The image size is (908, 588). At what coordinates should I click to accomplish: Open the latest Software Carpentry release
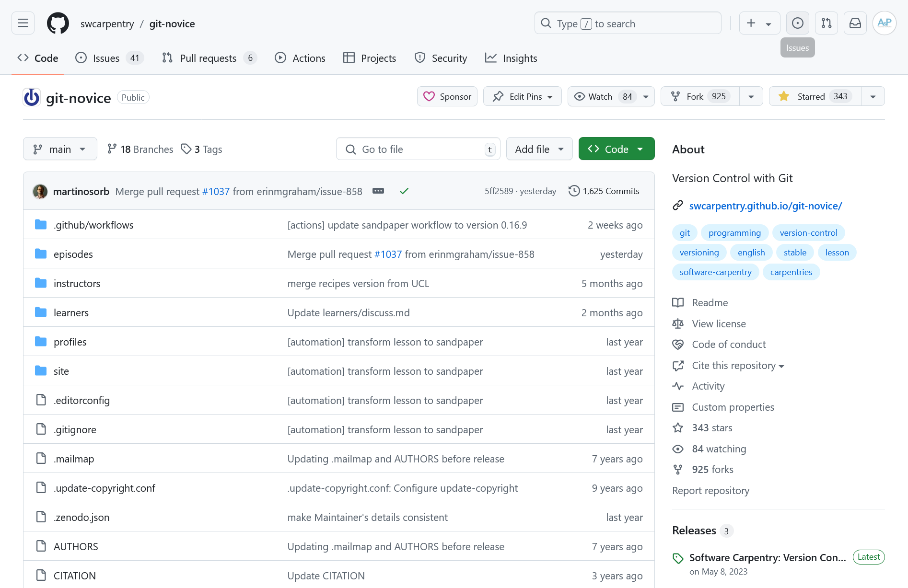tap(768, 557)
